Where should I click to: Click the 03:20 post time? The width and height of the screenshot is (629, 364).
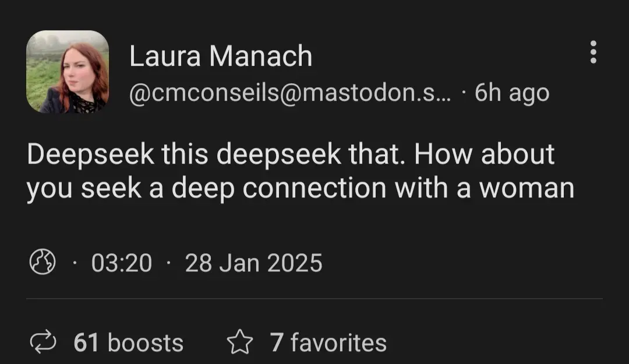point(121,263)
